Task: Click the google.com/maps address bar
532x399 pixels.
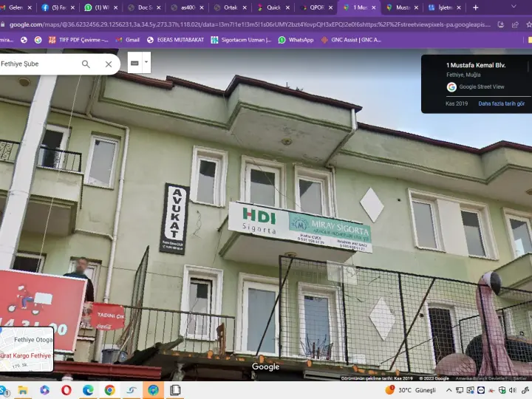Action: pos(250,24)
